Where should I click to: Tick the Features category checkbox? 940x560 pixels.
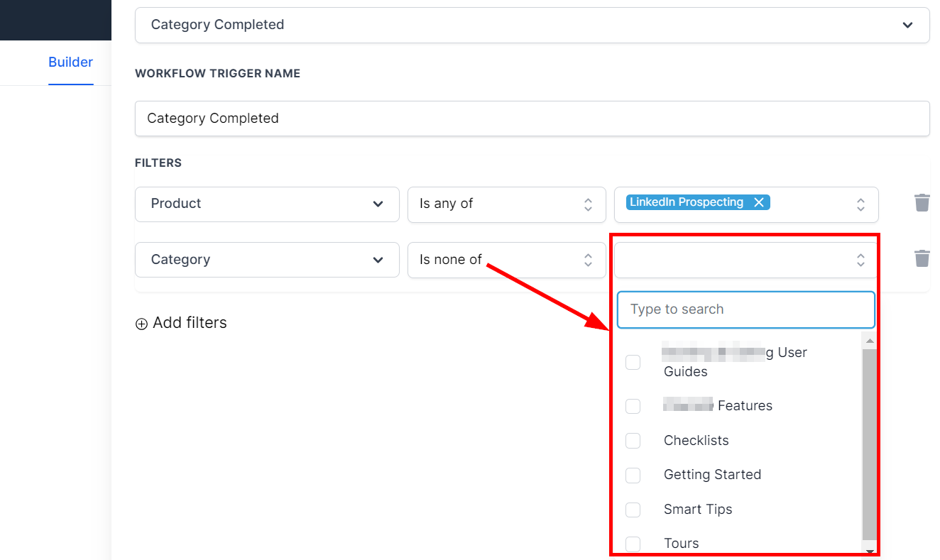tap(633, 406)
